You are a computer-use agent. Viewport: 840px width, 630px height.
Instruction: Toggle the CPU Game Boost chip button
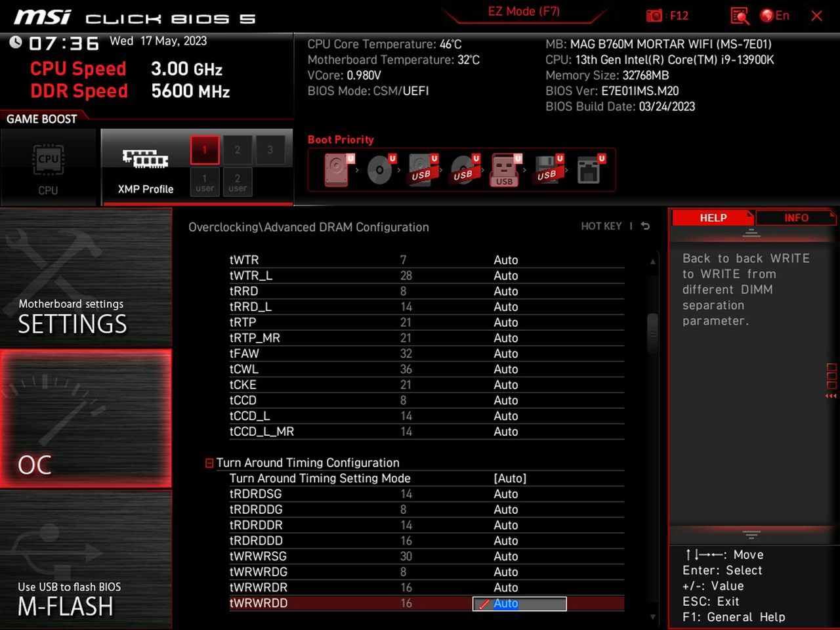(49, 167)
